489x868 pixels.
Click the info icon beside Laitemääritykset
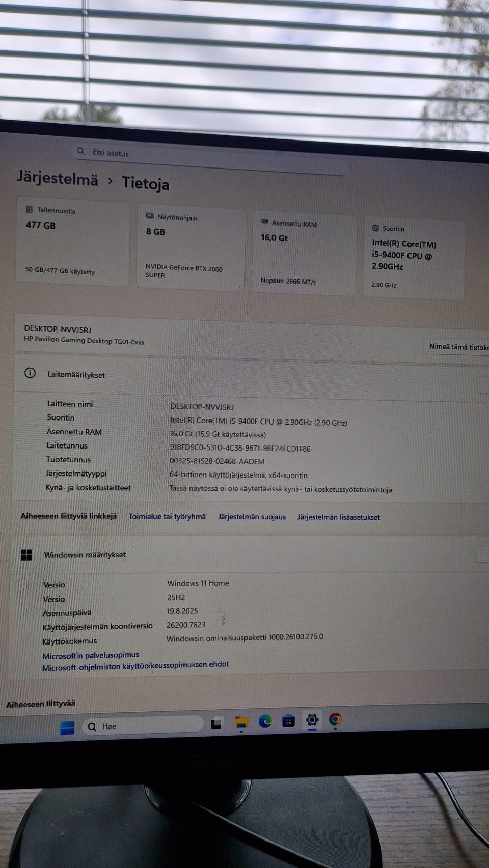(30, 373)
